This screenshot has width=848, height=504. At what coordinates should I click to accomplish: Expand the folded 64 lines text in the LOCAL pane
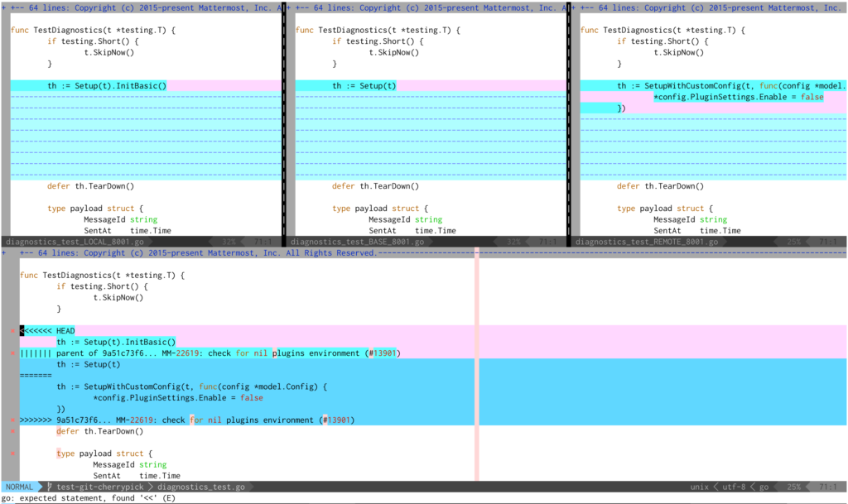point(147,7)
